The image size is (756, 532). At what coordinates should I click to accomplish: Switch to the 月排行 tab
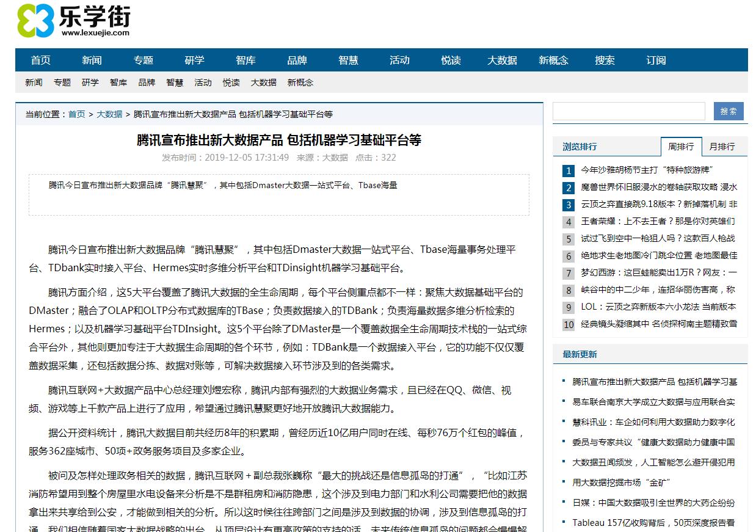[x=722, y=147]
